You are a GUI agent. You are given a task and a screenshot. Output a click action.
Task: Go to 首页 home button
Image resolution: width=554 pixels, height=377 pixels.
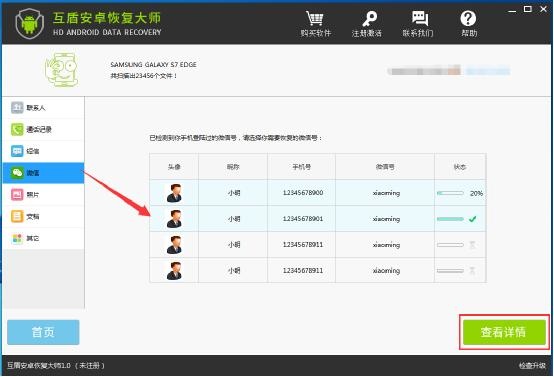point(43,332)
